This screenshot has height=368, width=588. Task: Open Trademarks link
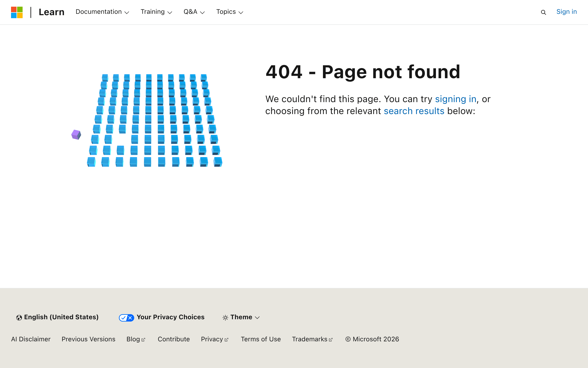pyautogui.click(x=312, y=339)
